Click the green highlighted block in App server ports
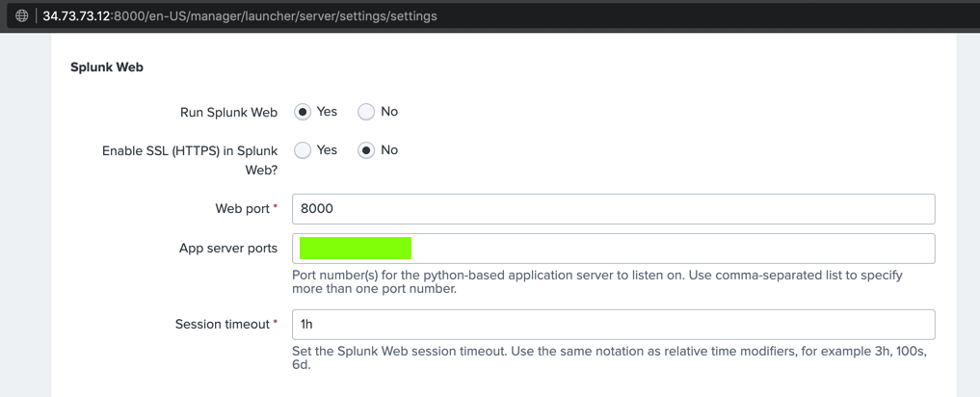980x397 pixels. click(356, 249)
